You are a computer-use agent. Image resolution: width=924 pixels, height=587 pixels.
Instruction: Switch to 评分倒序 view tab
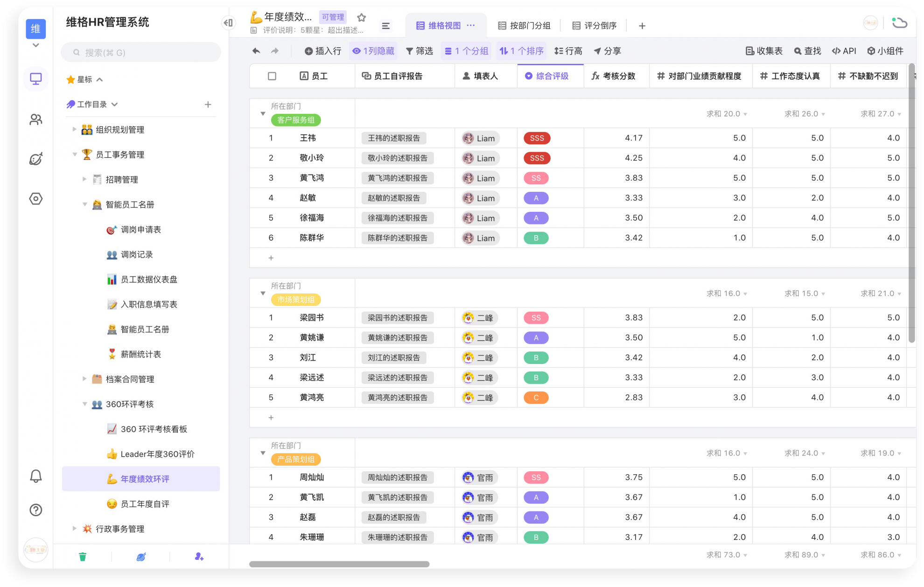coord(595,26)
